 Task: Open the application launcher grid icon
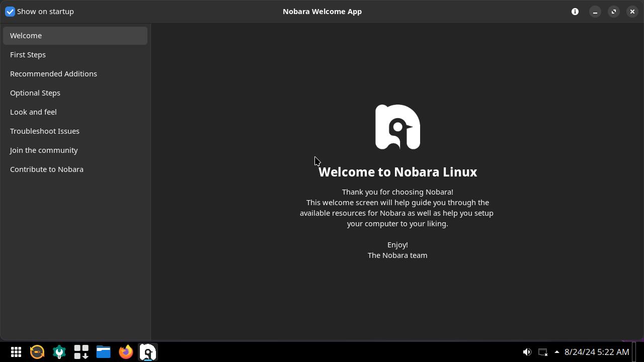pos(16,352)
